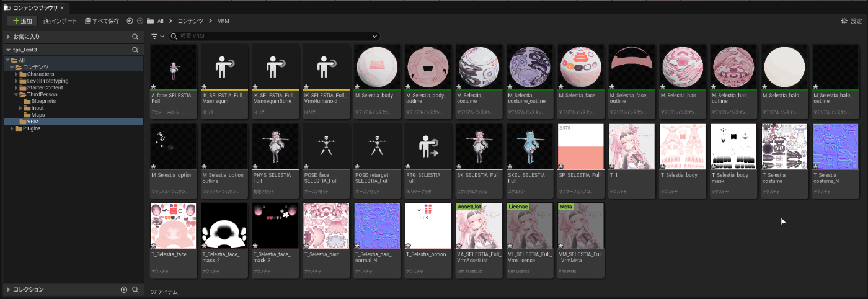
Task: Click add collection plus icon
Action: pos(124,290)
